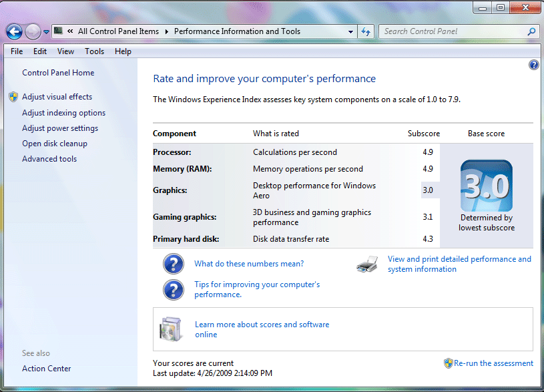Maximize the Control Panel window
This screenshot has height=392, width=544.
coord(501,7)
